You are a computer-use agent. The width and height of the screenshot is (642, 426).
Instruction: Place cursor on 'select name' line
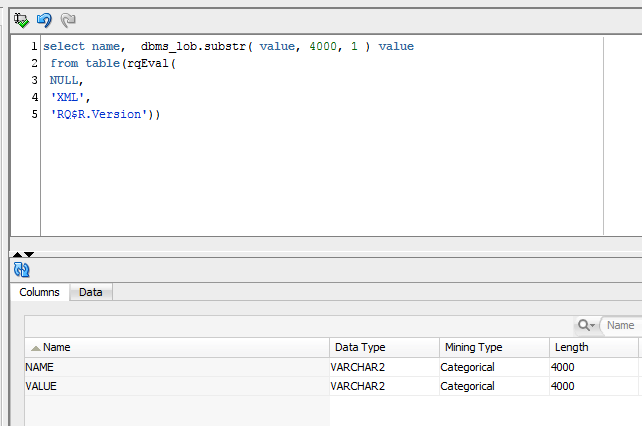pyautogui.click(x=228, y=46)
